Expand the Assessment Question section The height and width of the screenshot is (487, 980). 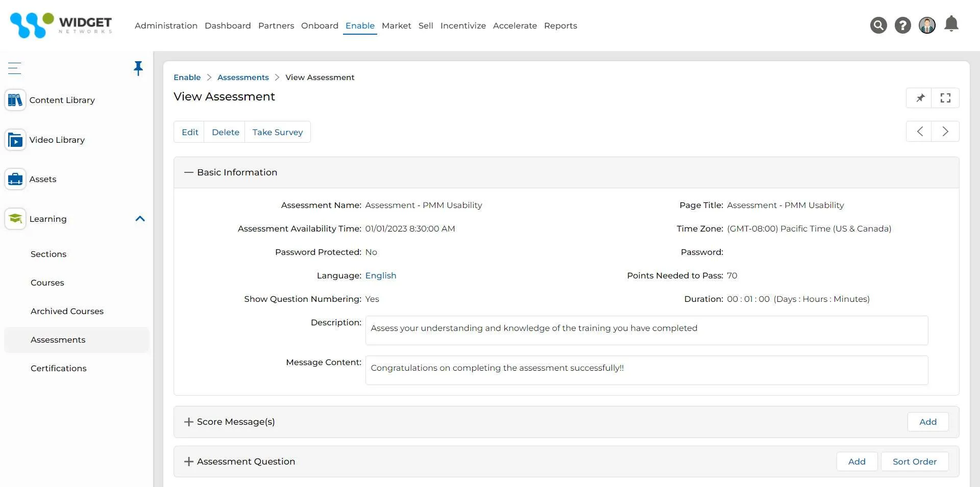pos(189,462)
